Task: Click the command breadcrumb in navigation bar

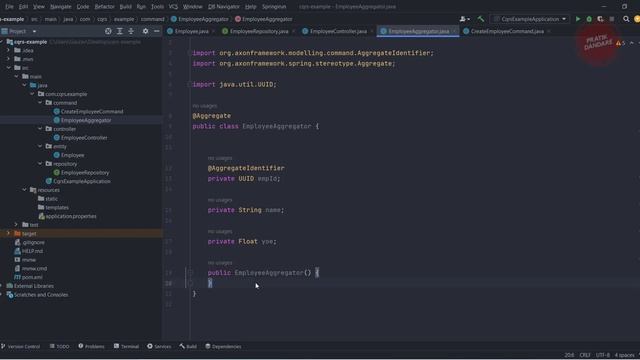Action: 152,19
